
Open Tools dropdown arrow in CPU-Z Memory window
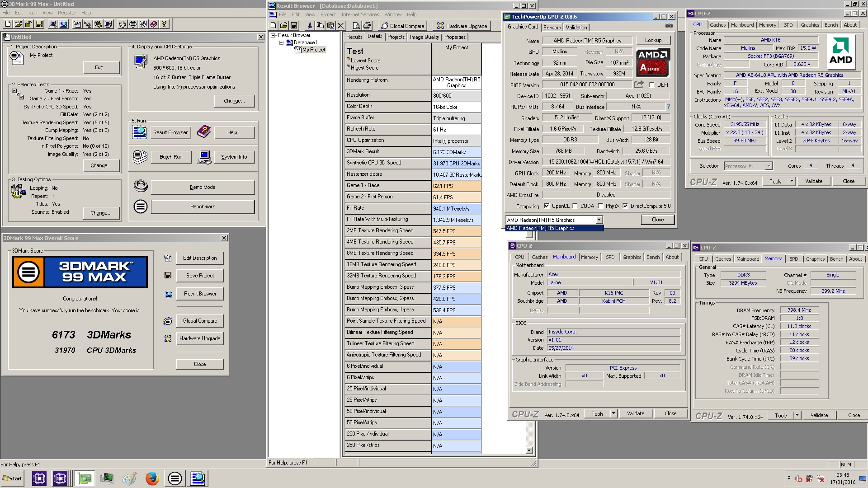pos(797,415)
